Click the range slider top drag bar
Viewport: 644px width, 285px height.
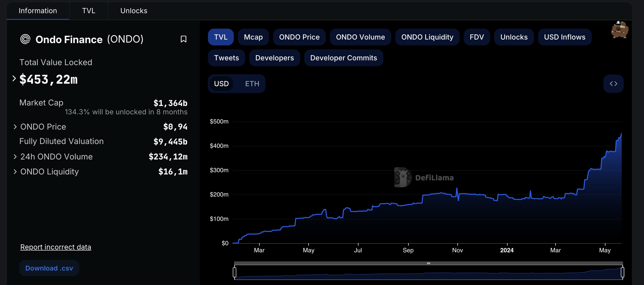point(428,263)
